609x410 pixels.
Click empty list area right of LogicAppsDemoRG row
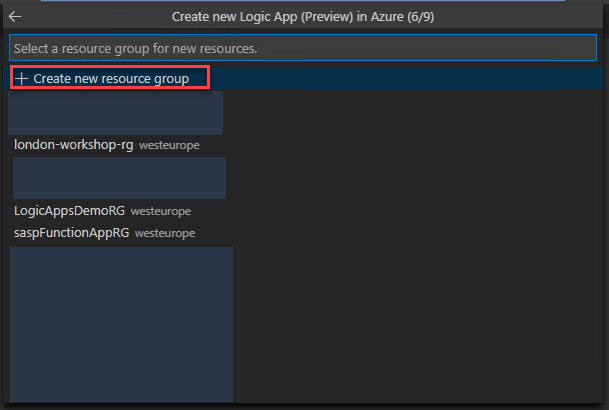[396, 211]
